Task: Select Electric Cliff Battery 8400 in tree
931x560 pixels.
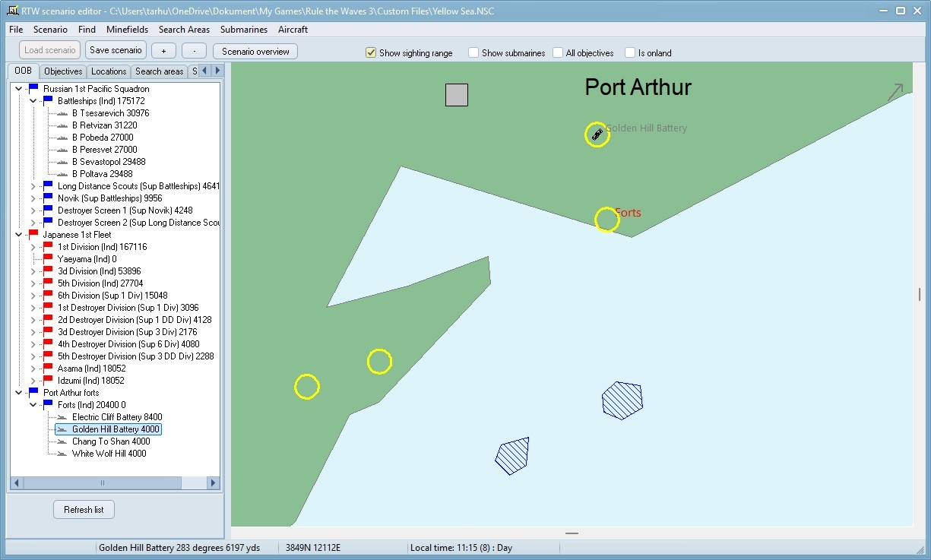Action: click(116, 417)
